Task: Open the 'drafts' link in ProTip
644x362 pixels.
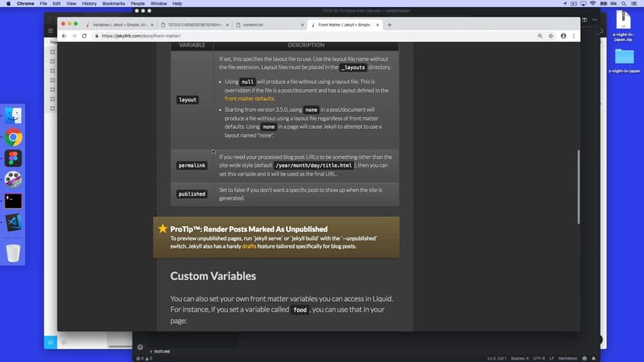Action: click(249, 246)
